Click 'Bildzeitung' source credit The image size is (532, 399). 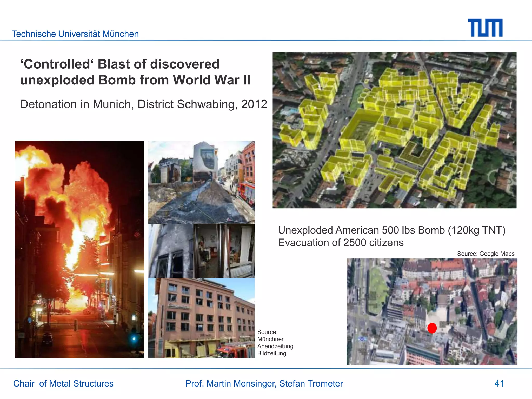(271, 353)
